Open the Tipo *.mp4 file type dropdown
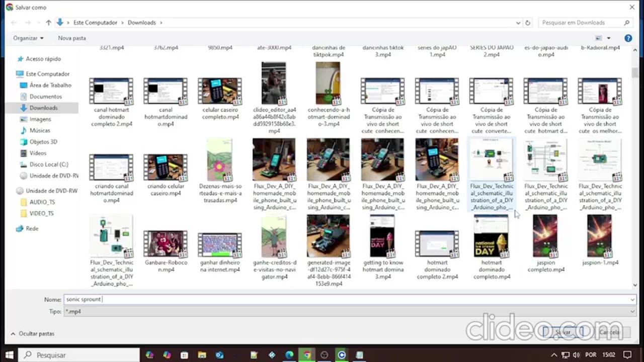This screenshot has height=362, width=644. [349, 312]
